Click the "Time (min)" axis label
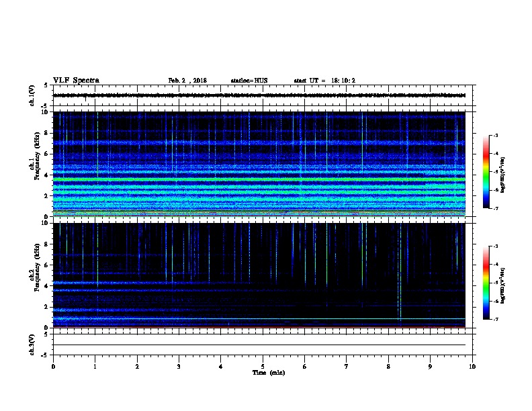The width and height of the screenshot is (532, 411). [269, 373]
